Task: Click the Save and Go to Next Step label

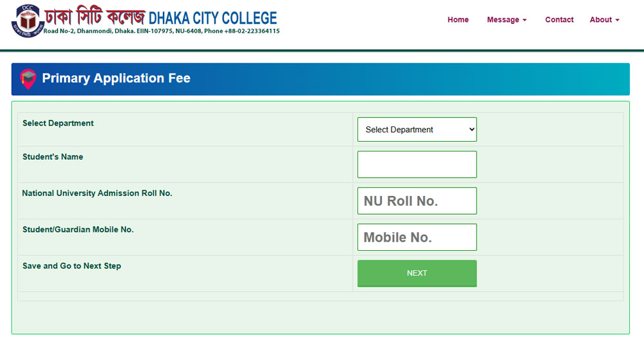Action: pos(71,266)
